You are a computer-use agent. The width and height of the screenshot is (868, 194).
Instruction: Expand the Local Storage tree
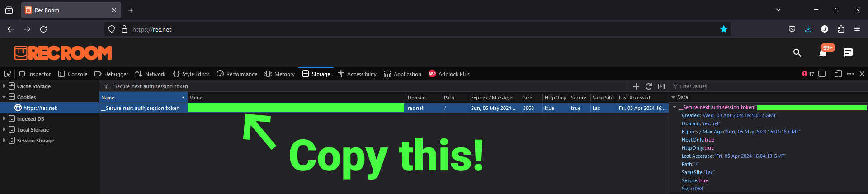(4, 129)
